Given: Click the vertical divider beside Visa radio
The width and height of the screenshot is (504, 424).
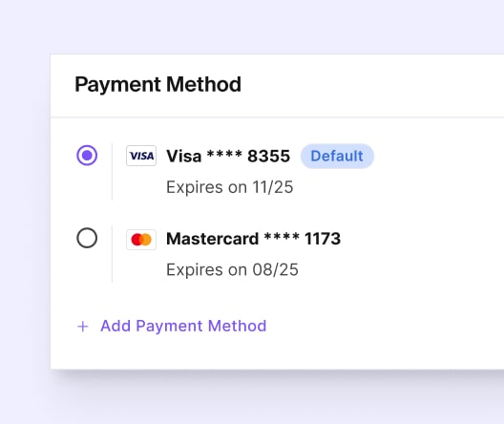Looking at the screenshot, I should (112, 172).
